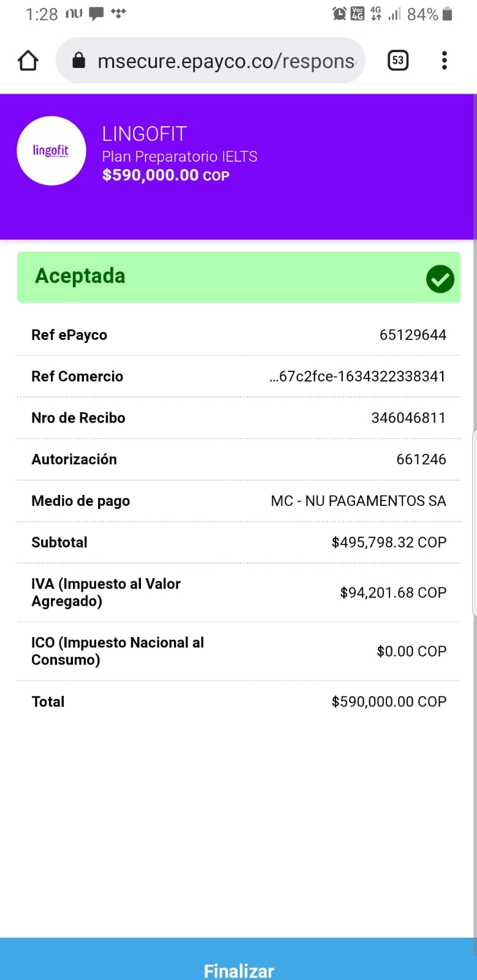The width and height of the screenshot is (477, 980).
Task: Tap the message notification icon in status bar
Action: click(x=96, y=13)
